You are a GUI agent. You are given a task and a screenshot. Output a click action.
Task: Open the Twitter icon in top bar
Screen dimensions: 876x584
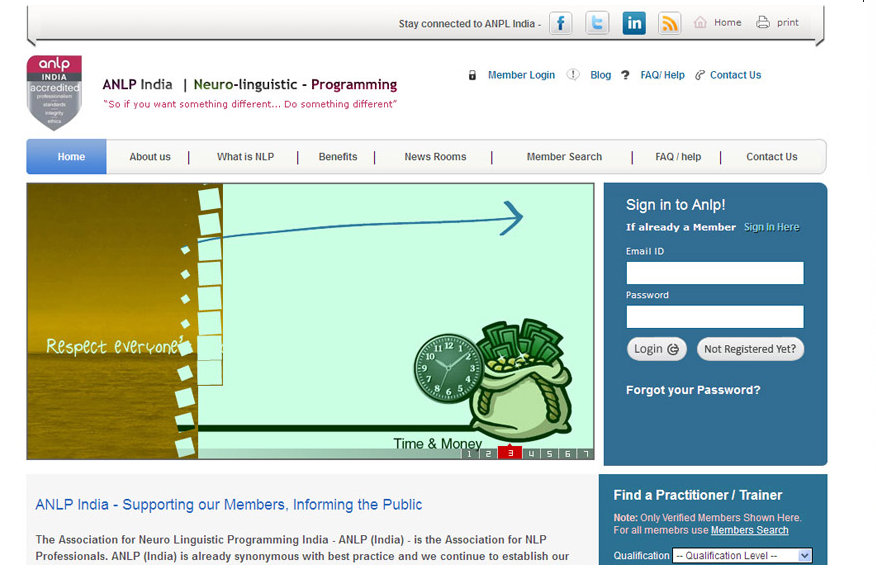[x=597, y=23]
